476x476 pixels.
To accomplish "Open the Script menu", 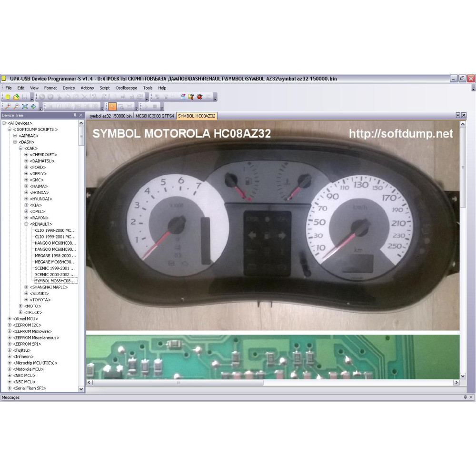I will click(104, 88).
